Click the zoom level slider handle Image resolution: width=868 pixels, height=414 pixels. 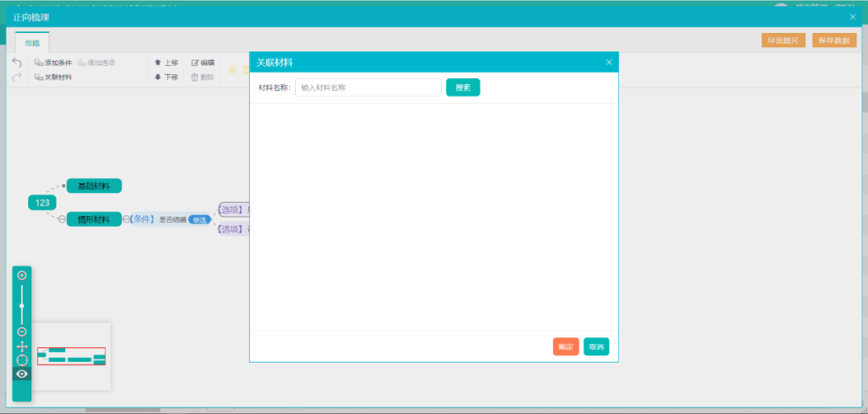[22, 305]
